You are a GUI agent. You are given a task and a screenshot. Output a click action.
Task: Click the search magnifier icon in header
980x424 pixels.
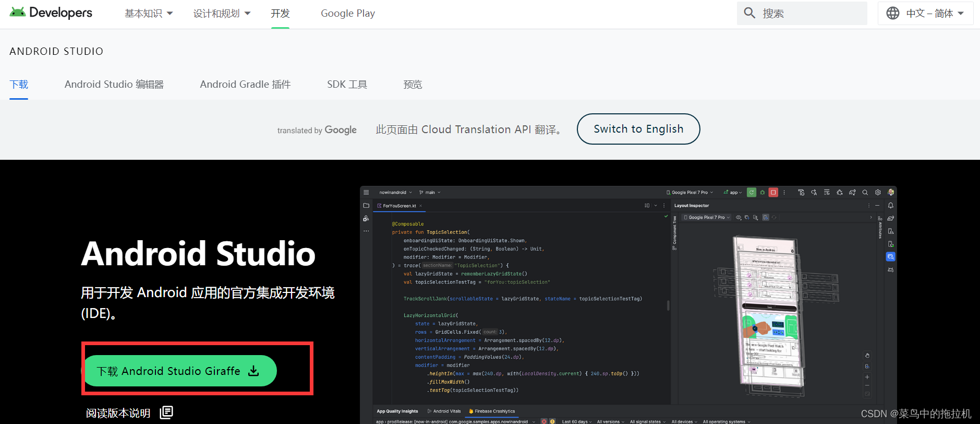[x=749, y=13]
